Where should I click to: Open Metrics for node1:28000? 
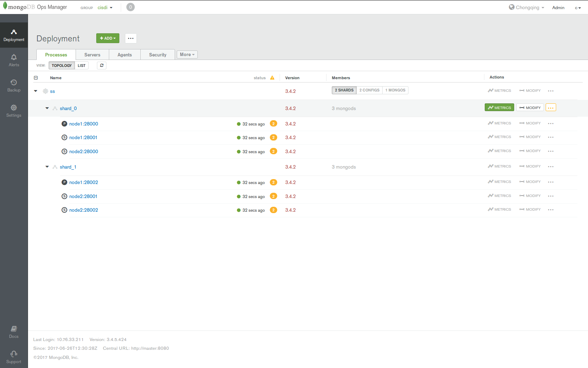(499, 123)
